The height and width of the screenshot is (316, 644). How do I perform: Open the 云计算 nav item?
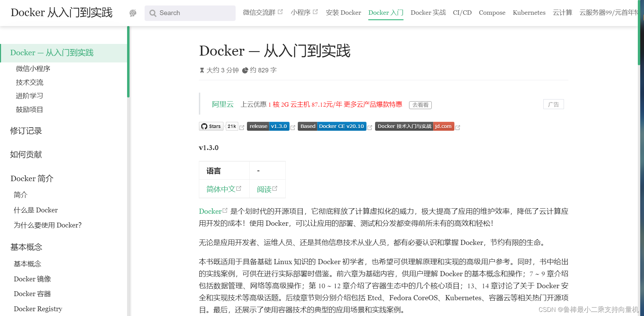[563, 13]
